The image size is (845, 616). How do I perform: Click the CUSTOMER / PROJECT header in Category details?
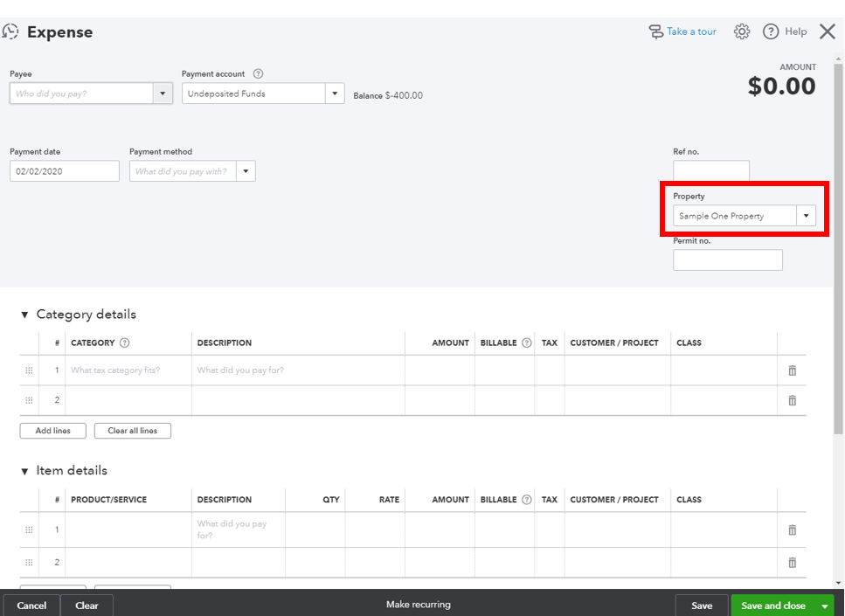coord(614,343)
